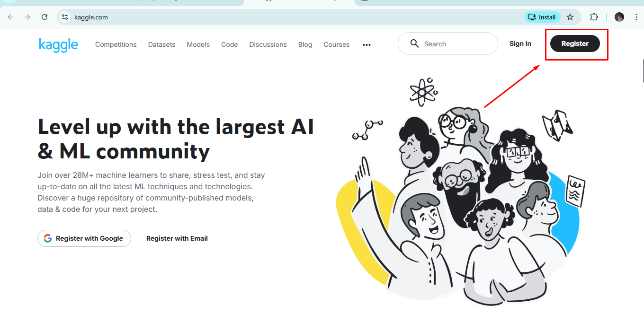The width and height of the screenshot is (644, 331).
Task: Open Chrome three-dot menu
Action: (x=635, y=17)
